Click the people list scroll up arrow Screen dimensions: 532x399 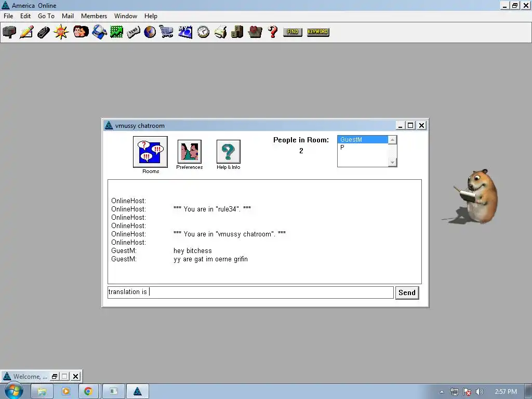(x=392, y=139)
